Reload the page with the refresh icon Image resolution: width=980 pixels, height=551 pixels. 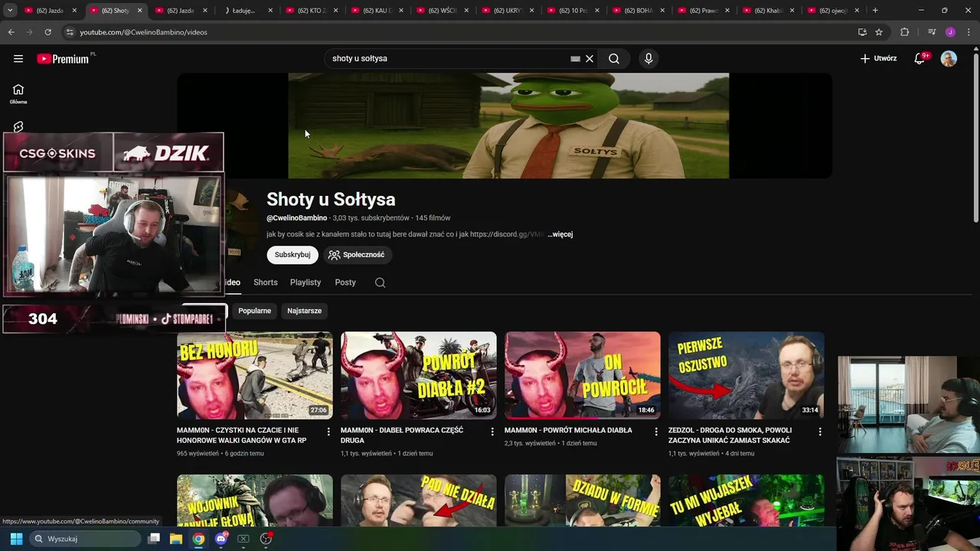[47, 32]
